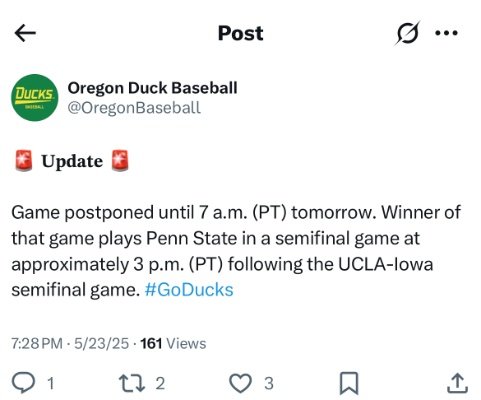Screen dimensions: 481x400
Task: Open the reply count number 1
Action: click(51, 383)
